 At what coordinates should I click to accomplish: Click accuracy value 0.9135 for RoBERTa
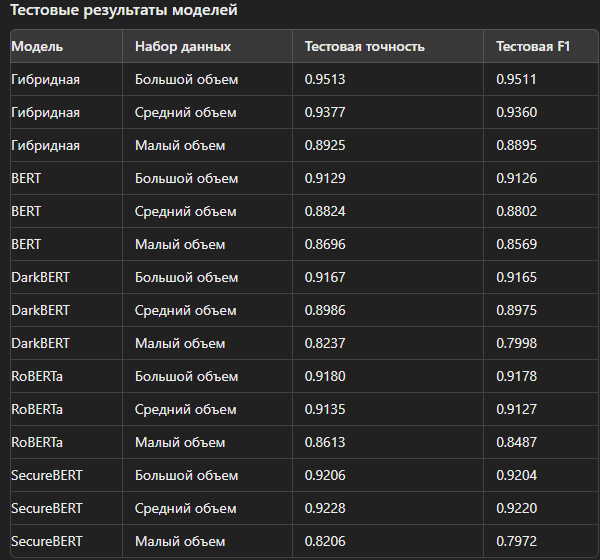(325, 409)
